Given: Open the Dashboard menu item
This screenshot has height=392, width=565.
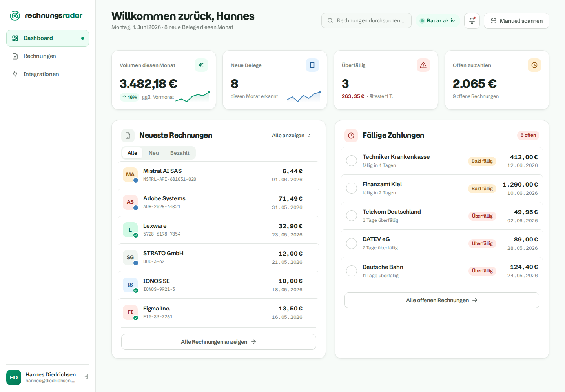Looking at the screenshot, I should [47, 38].
